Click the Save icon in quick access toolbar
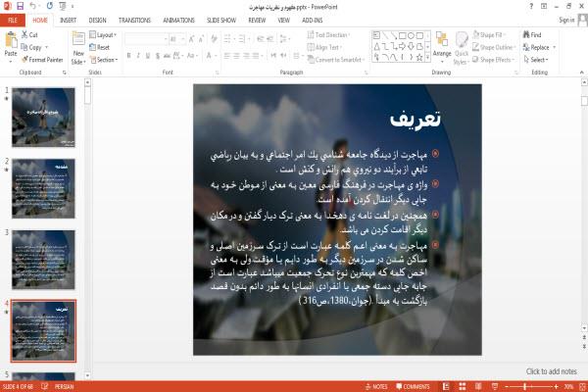 pyautogui.click(x=20, y=6)
